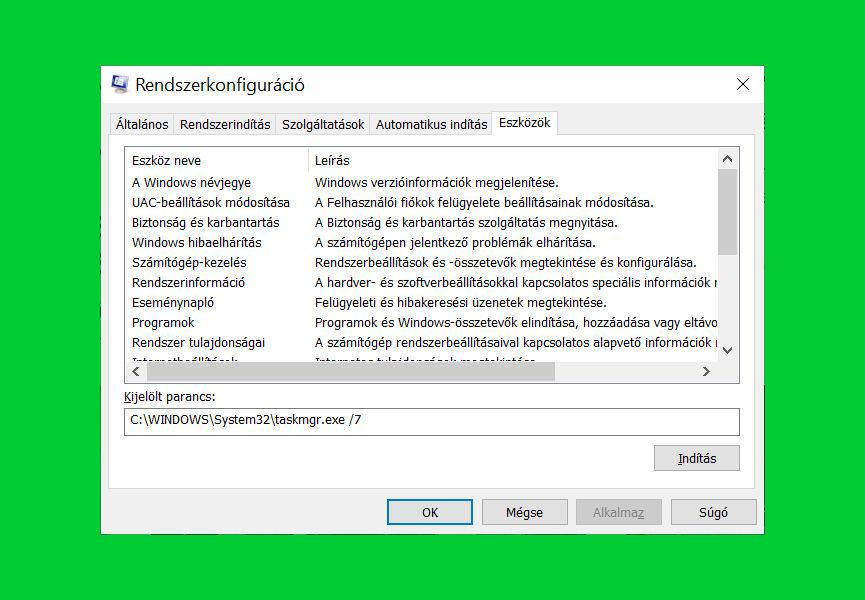Go to the Szolgáltatások tab
This screenshot has height=600, width=865.
[323, 125]
